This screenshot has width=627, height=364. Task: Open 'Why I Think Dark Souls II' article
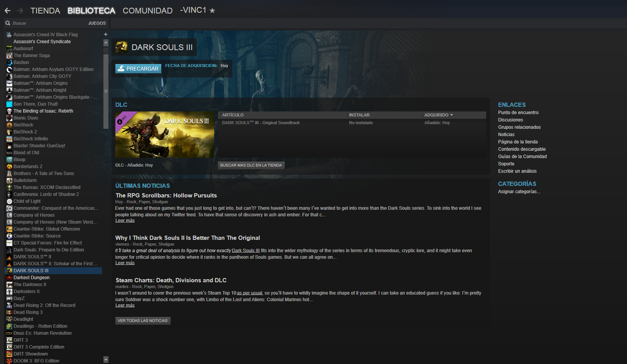pyautogui.click(x=188, y=238)
